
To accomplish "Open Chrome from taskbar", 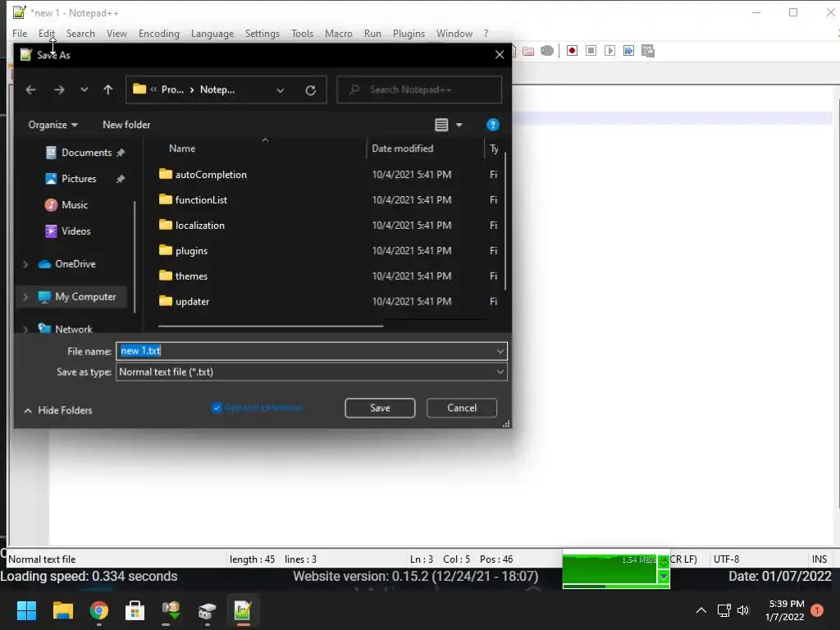I will tap(99, 610).
